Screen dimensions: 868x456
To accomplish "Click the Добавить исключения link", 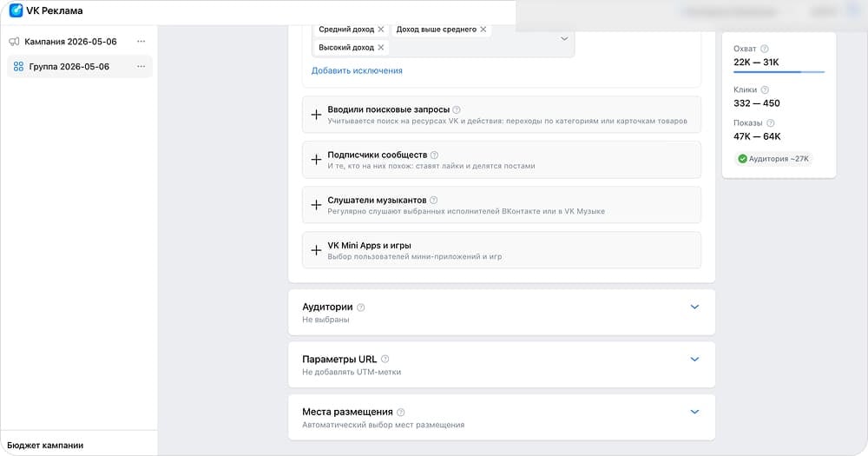I will [357, 71].
